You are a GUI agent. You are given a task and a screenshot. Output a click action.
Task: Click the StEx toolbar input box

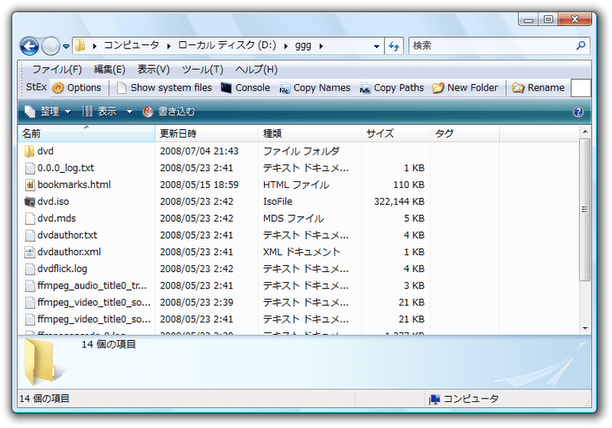pos(581,88)
